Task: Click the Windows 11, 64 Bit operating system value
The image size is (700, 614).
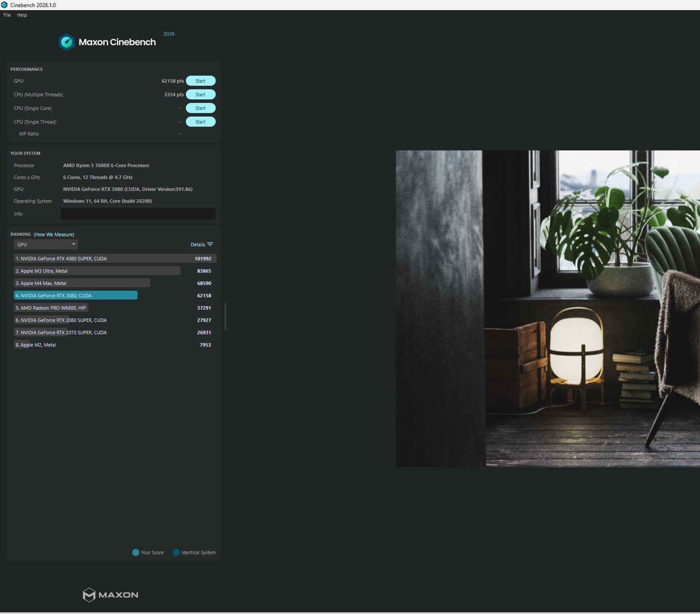Action: (107, 201)
